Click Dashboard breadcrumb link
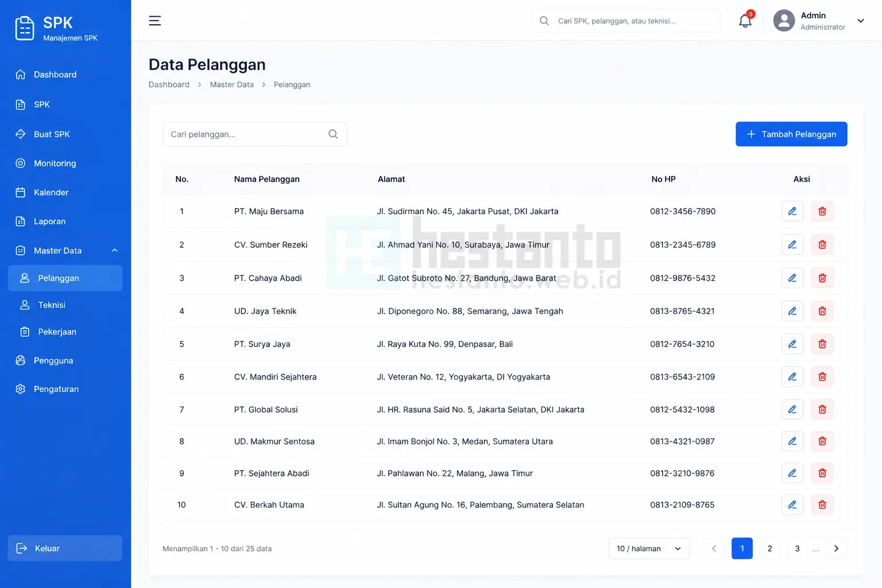The image size is (882, 588). point(169,84)
